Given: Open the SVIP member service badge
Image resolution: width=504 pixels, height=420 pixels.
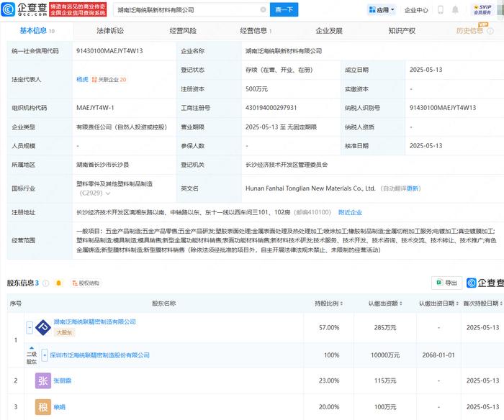Looking at the screenshot, I should 482,9.
